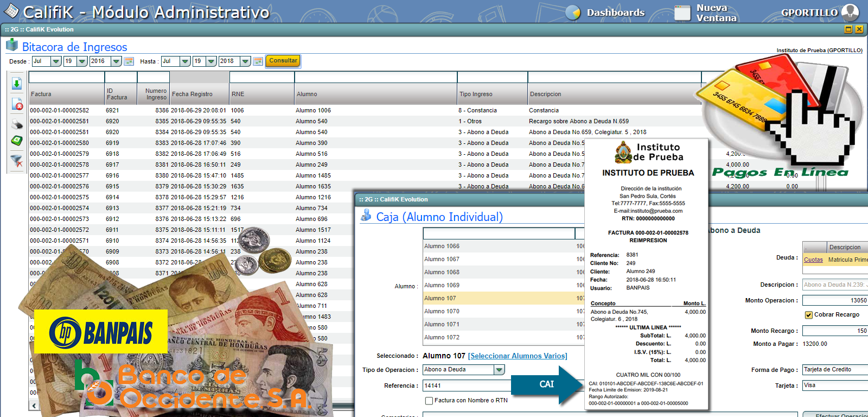The width and height of the screenshot is (868, 417).
Task: Close the 2G CalifiK Evolution Bitacora window
Action: 859,29
